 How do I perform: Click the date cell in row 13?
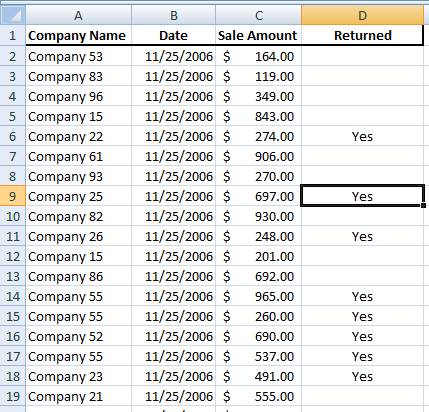point(174,276)
